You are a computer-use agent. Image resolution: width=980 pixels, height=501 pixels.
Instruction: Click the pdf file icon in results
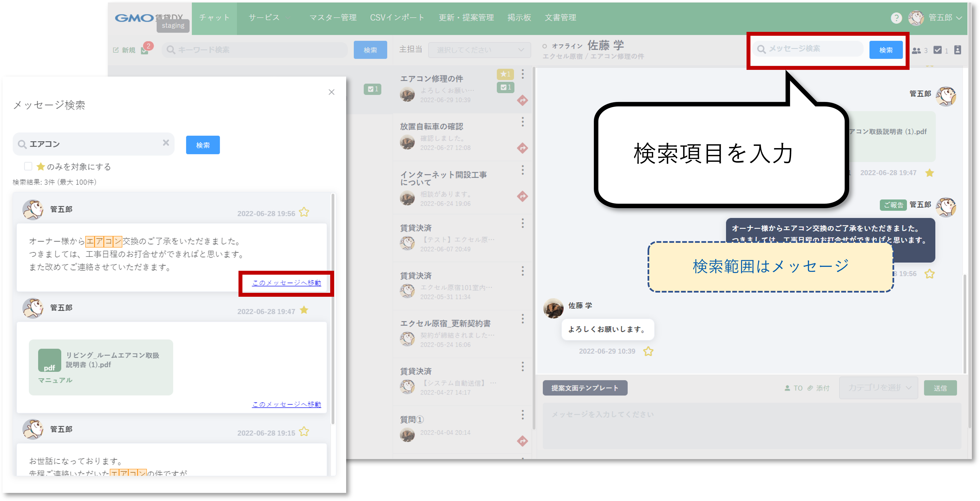(x=49, y=360)
